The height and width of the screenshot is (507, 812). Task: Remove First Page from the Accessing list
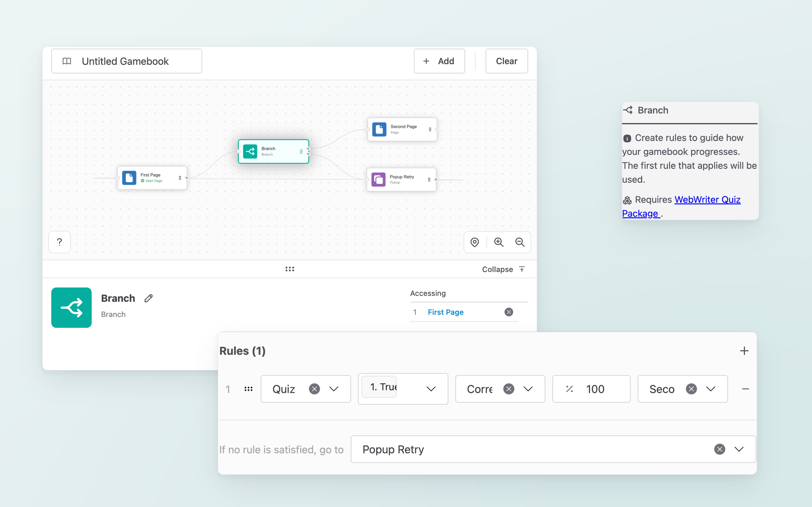coord(509,312)
